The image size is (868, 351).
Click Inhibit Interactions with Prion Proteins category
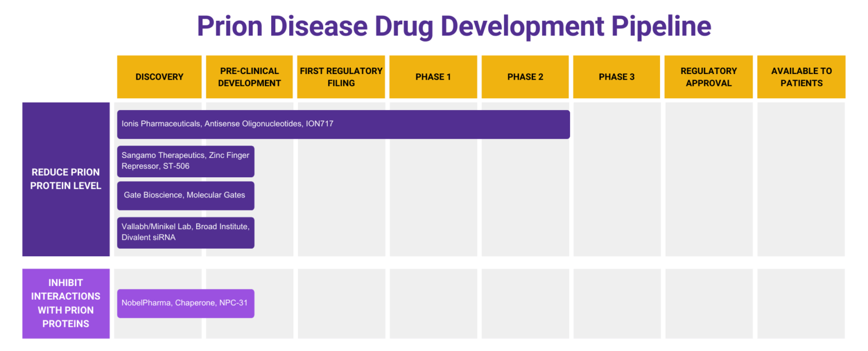(x=66, y=303)
